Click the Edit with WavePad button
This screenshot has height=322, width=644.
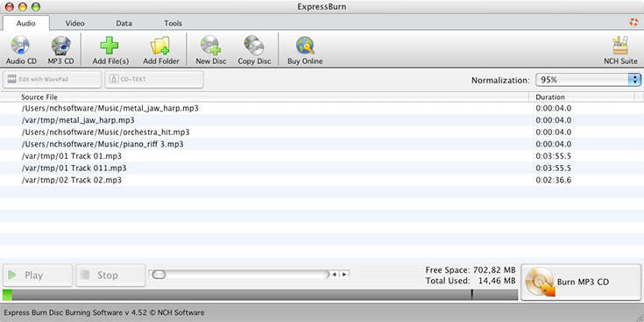pyautogui.click(x=52, y=79)
